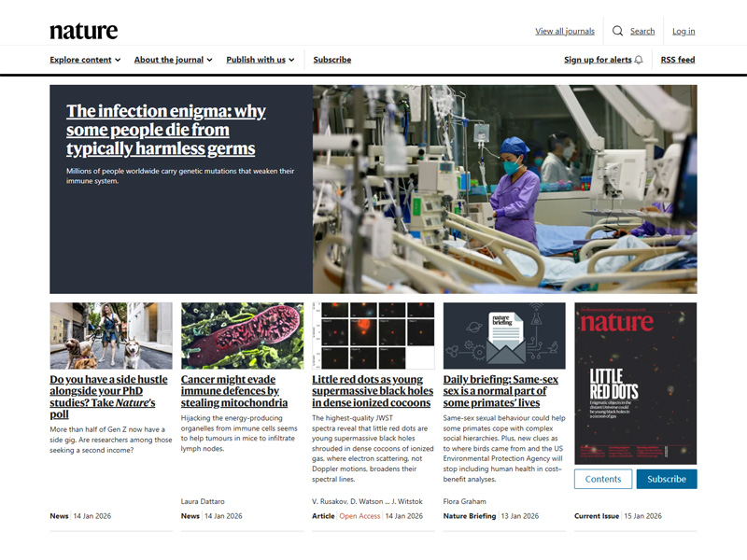Open the infection enigma headline
Viewport: 747px width, 560px height.
166,130
